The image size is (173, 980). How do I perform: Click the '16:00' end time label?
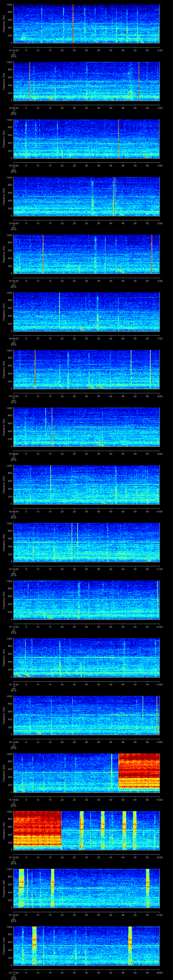point(159,857)
